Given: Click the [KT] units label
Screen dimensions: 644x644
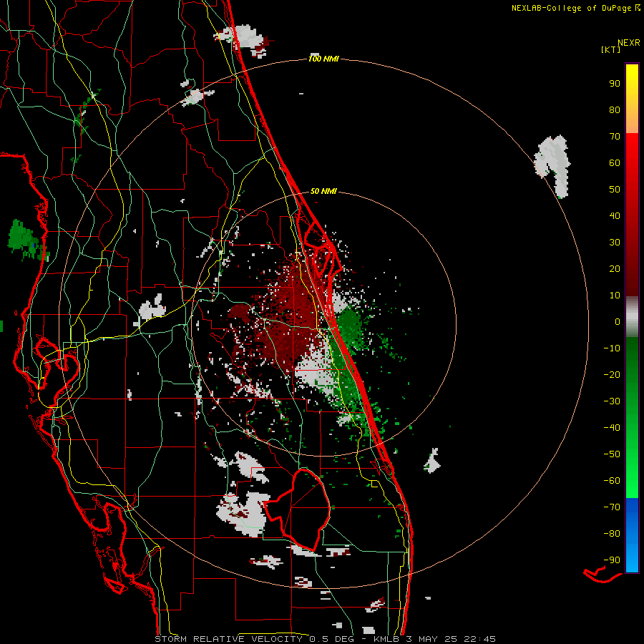Looking at the screenshot, I should (611, 49).
